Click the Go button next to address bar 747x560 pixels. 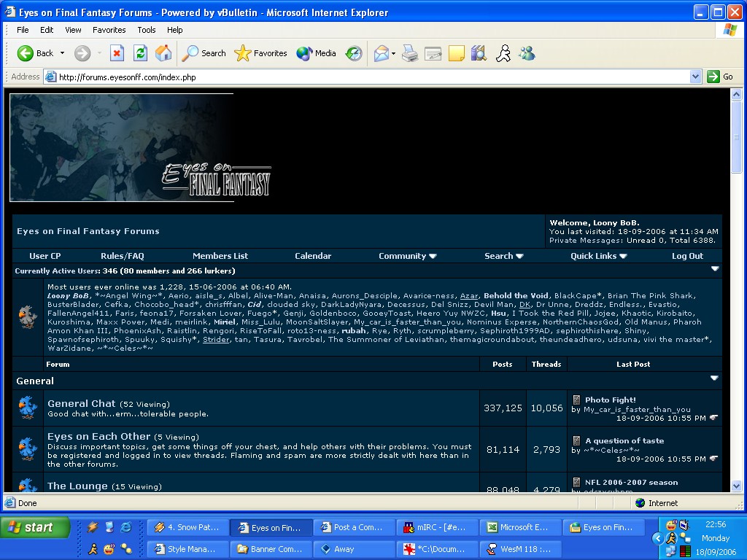720,77
